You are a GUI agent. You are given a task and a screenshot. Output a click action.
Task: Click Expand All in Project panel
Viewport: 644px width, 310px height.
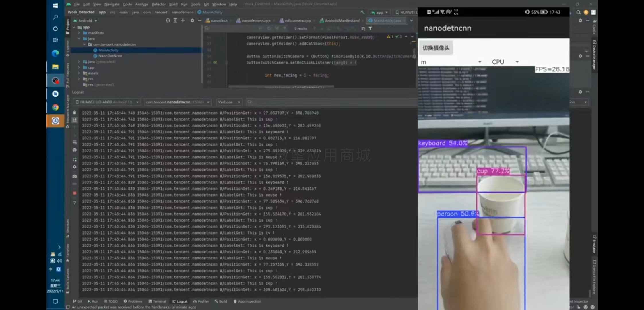pyautogui.click(x=175, y=20)
